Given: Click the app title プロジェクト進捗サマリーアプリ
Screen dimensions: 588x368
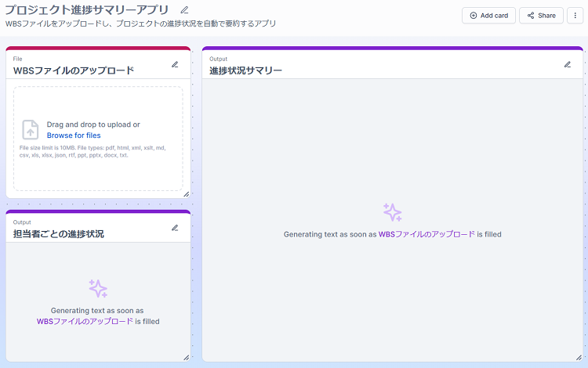Looking at the screenshot, I should click(86, 10).
